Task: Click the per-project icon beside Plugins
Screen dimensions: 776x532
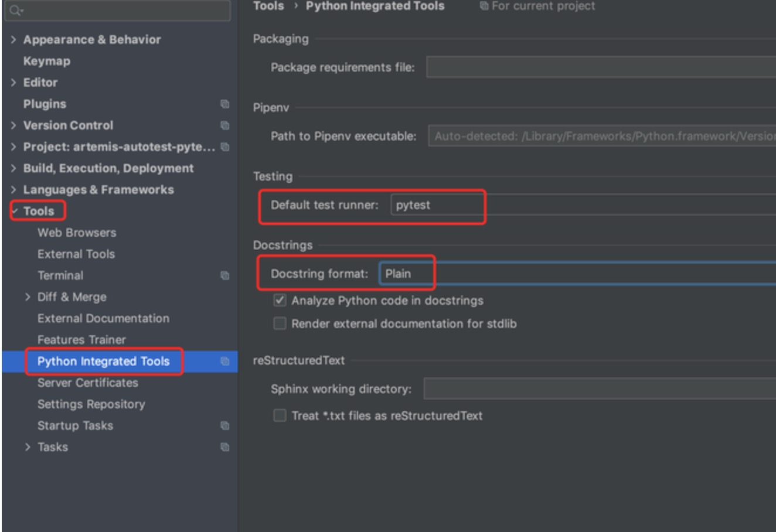Action: coord(224,104)
